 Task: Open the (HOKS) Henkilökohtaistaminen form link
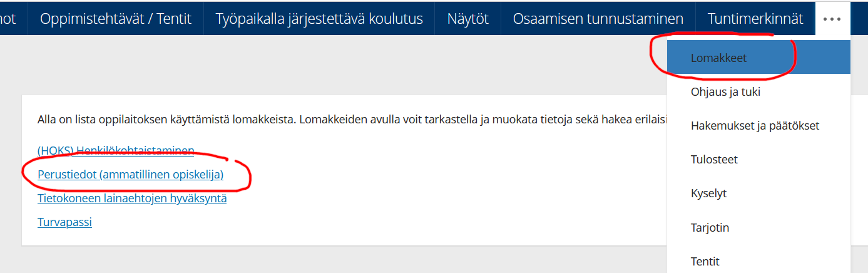click(x=116, y=150)
